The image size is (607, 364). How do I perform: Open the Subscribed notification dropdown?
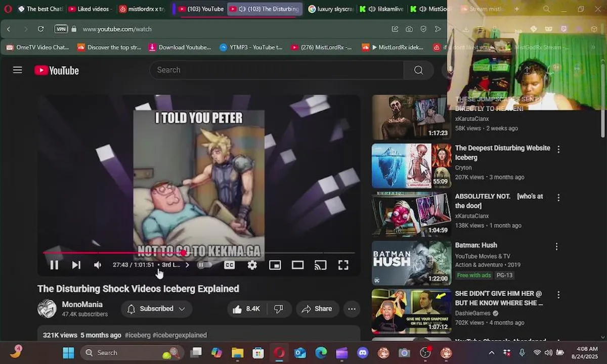[x=156, y=308]
